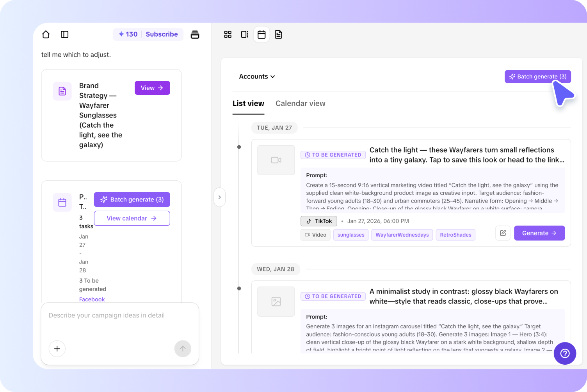The image size is (587, 392).
Task: Click the send arrow in the message box
Action: (183, 349)
